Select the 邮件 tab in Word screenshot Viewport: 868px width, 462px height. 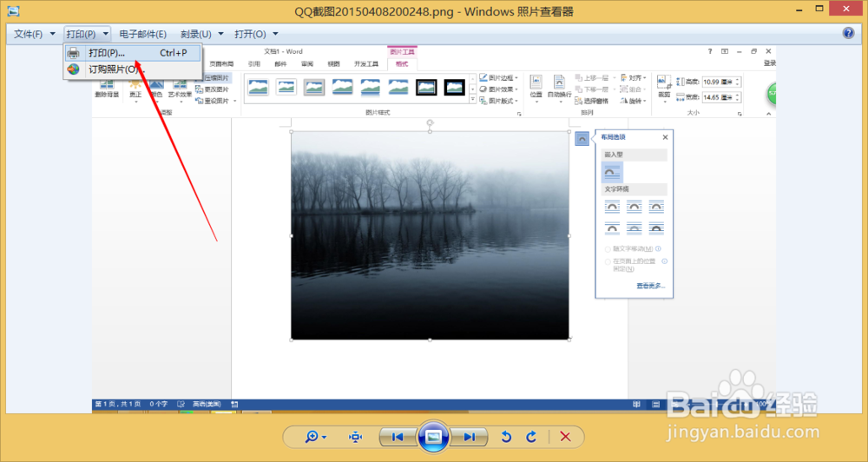[x=280, y=64]
